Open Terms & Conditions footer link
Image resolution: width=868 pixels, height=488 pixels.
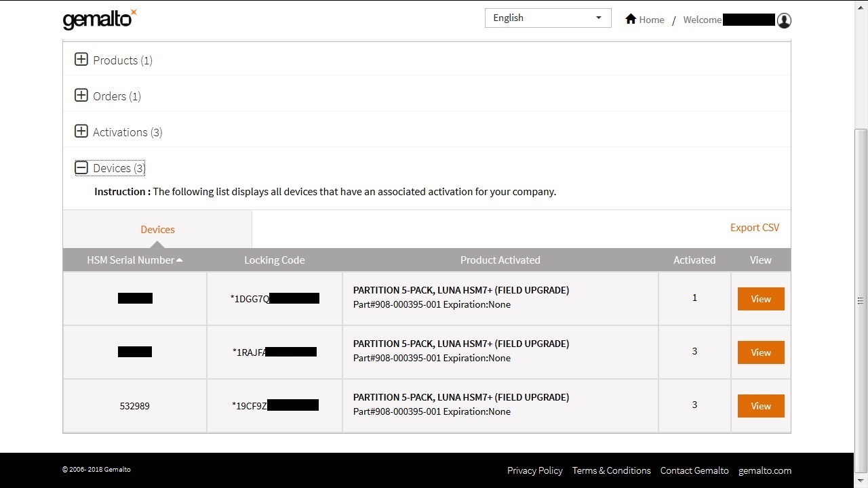(x=611, y=470)
